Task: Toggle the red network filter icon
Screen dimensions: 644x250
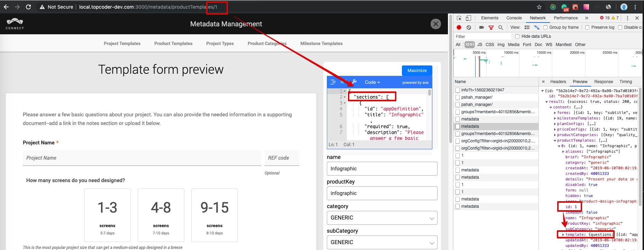Action: pos(491,27)
